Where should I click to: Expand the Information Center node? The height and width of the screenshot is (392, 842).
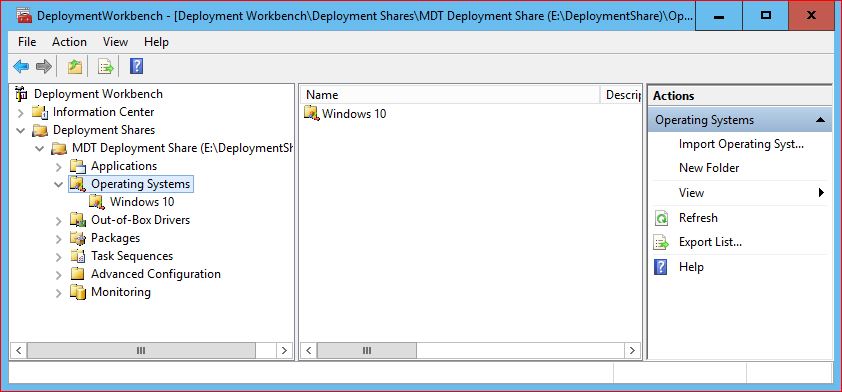pos(20,113)
